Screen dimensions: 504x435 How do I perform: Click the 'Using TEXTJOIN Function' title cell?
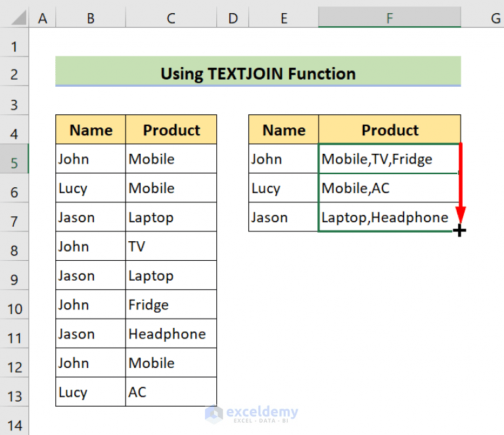click(258, 72)
